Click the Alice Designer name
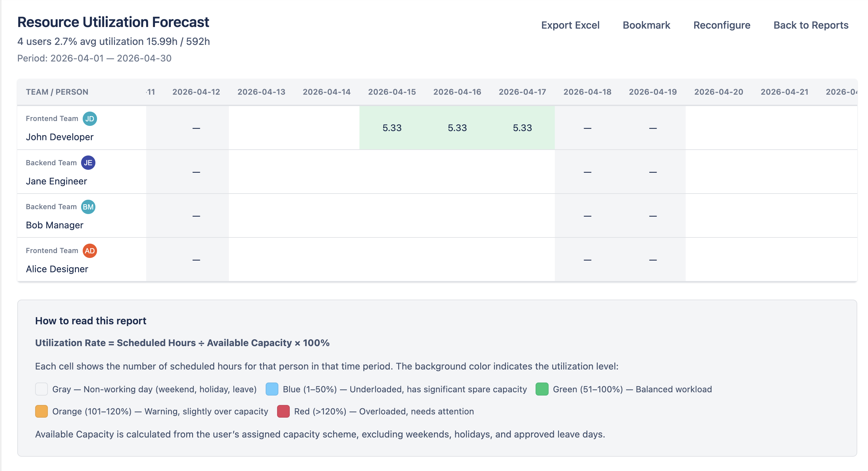 pyautogui.click(x=57, y=269)
